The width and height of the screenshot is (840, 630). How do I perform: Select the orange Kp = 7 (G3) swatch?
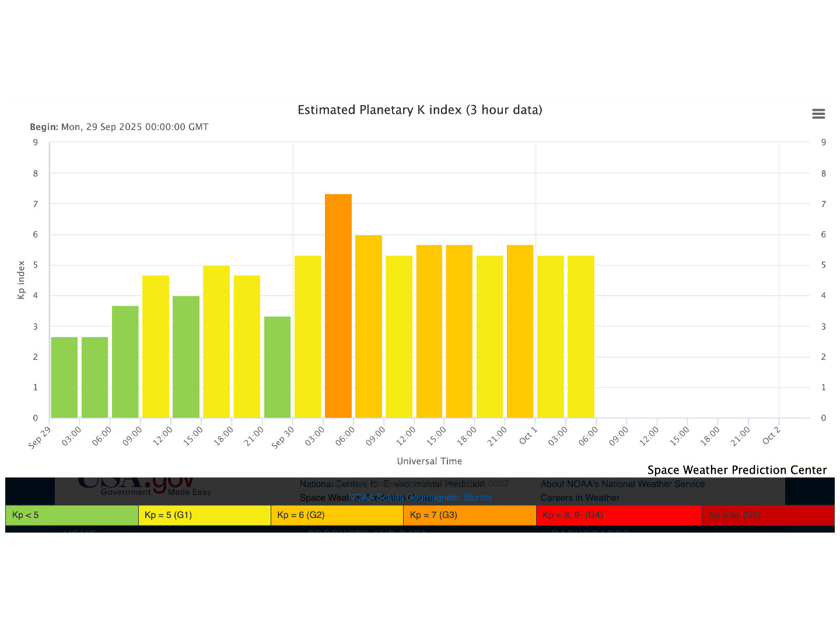click(469, 515)
